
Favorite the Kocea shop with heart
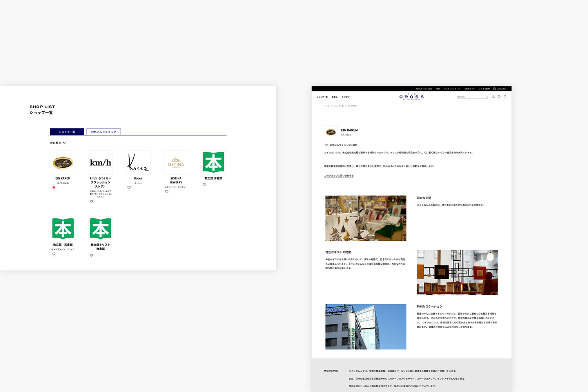(x=129, y=187)
